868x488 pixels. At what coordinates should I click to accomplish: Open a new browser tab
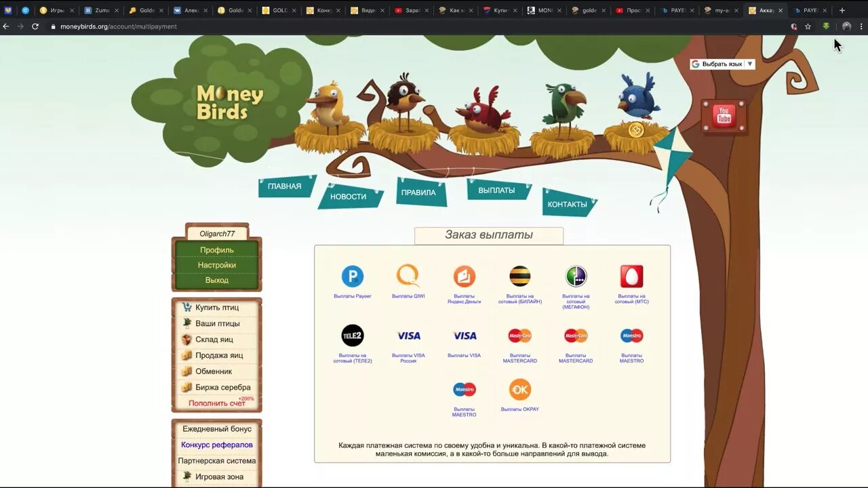[x=842, y=10]
